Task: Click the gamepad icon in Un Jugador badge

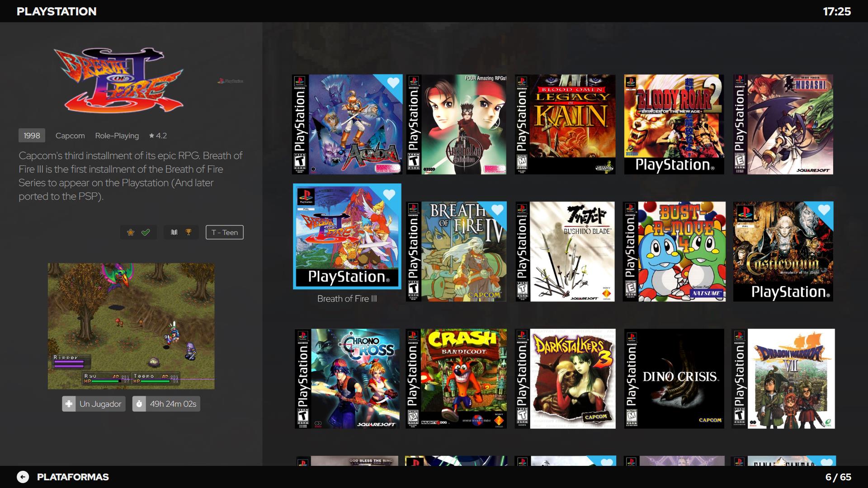Action: click(x=69, y=404)
